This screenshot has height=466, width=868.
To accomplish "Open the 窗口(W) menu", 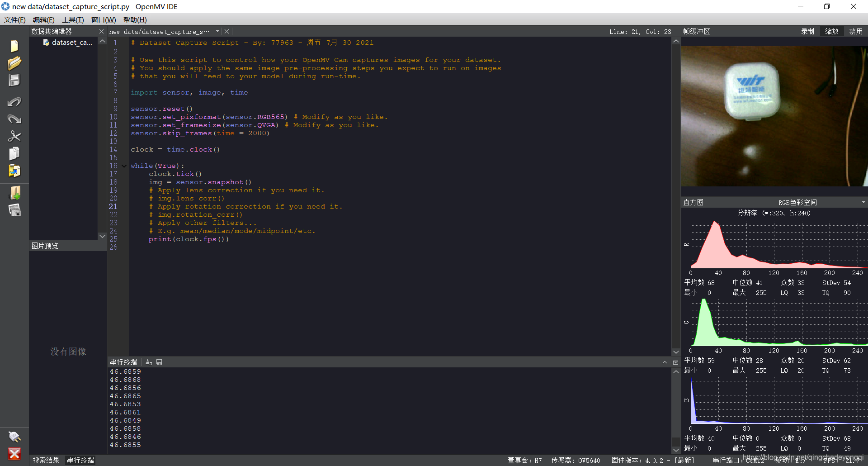I will (x=104, y=19).
